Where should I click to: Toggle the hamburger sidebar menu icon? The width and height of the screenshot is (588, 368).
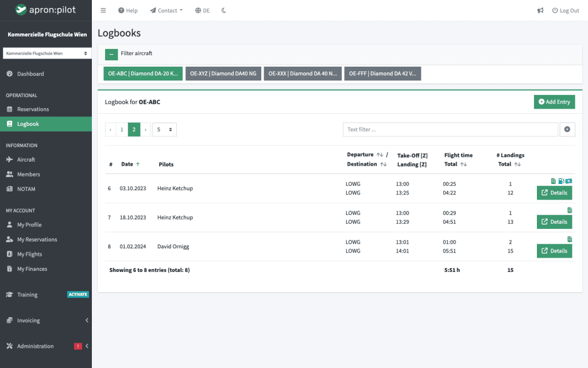click(103, 10)
